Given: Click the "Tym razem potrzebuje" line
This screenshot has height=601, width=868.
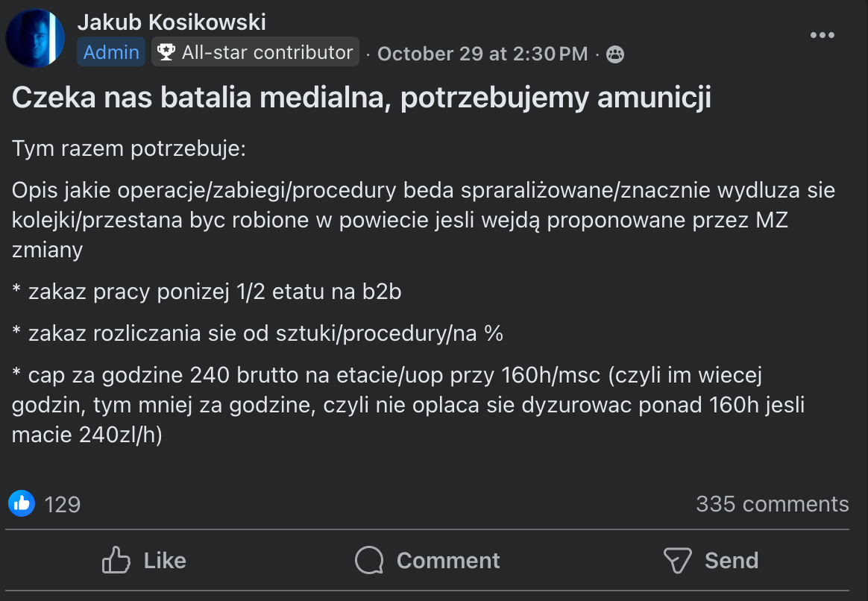Looking at the screenshot, I should (129, 149).
